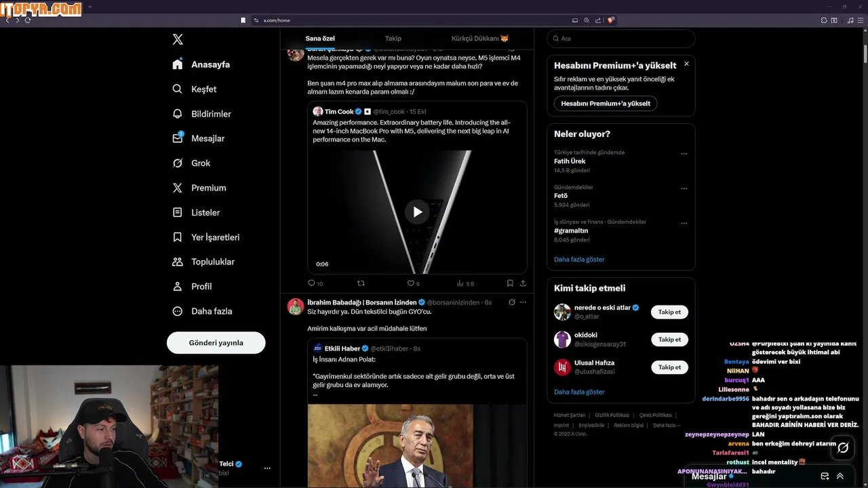This screenshot has width=868, height=488.
Task: View analytics showing 5 B views
Action: pyautogui.click(x=465, y=283)
